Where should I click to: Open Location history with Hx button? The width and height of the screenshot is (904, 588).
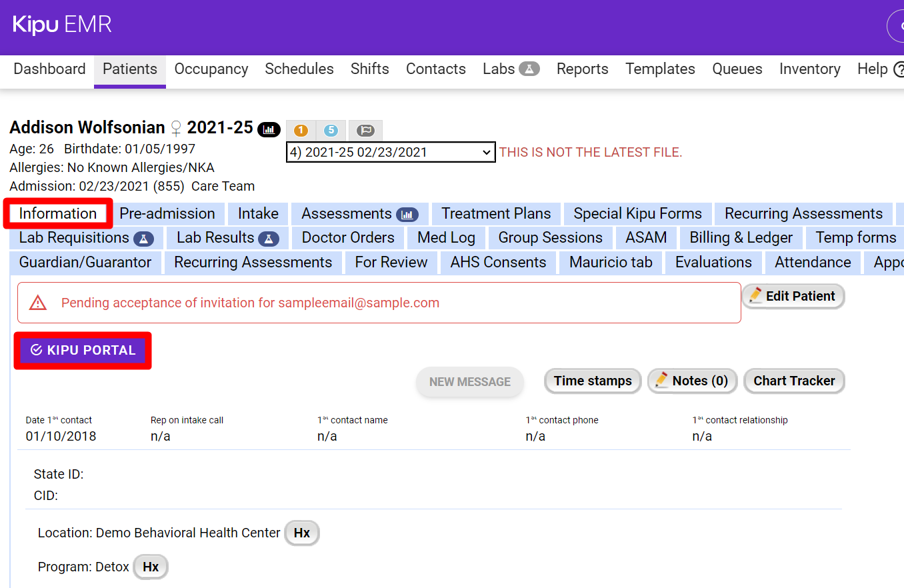coord(302,533)
